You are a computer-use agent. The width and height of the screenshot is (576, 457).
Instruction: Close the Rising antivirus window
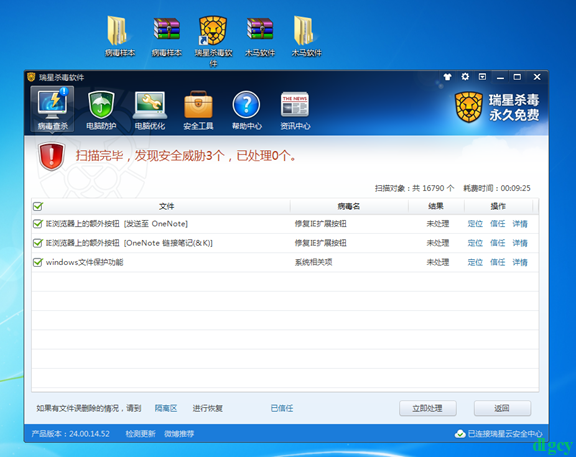point(537,77)
